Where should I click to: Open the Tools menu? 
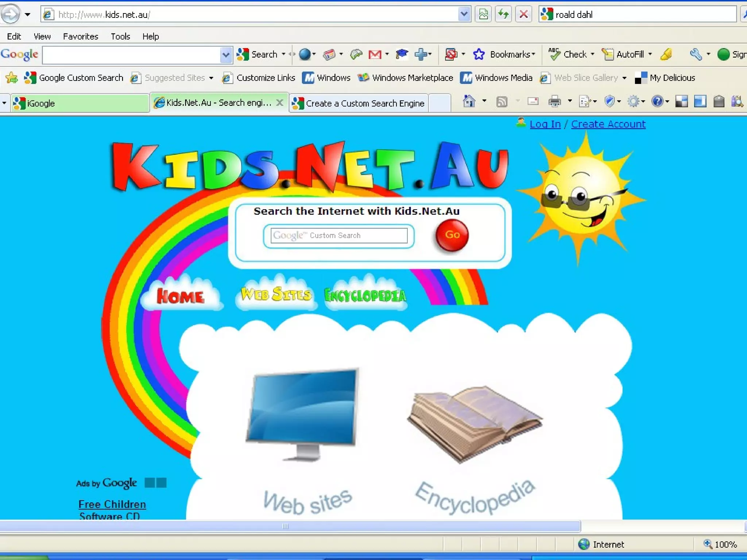click(120, 36)
